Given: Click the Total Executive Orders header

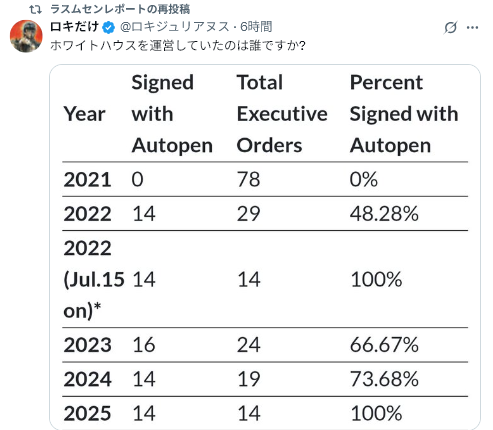Looking at the screenshot, I should [282, 114].
